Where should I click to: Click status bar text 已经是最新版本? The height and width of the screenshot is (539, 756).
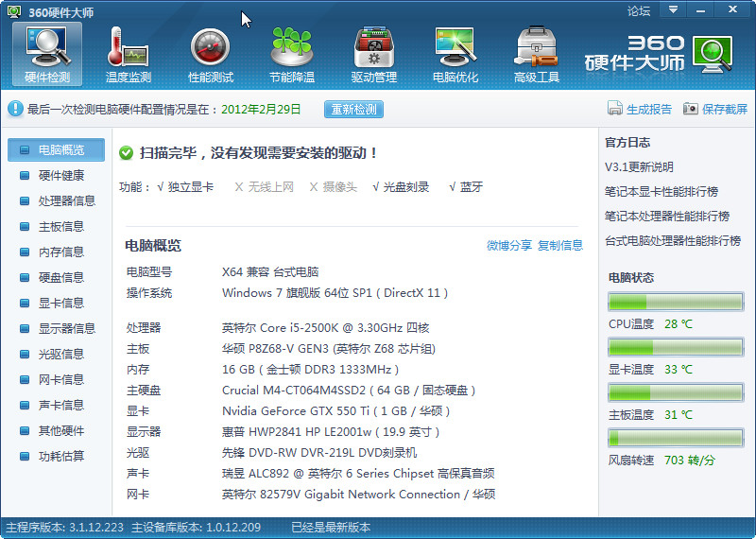(x=331, y=528)
